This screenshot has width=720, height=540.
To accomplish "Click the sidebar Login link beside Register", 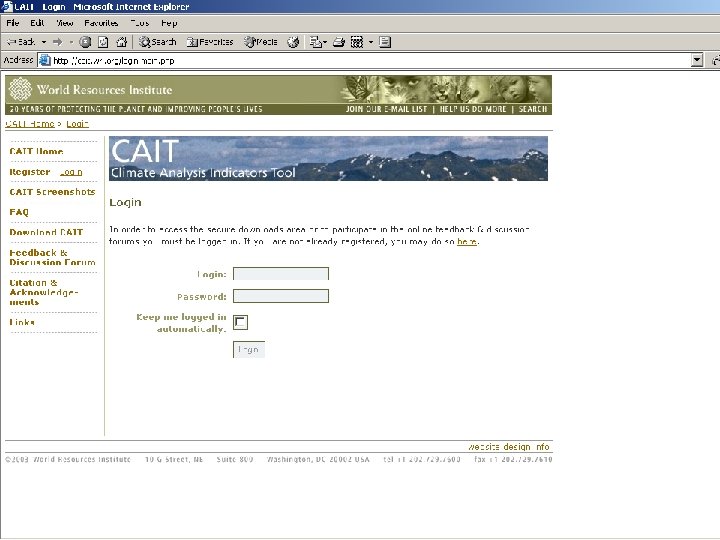I will coord(71,172).
